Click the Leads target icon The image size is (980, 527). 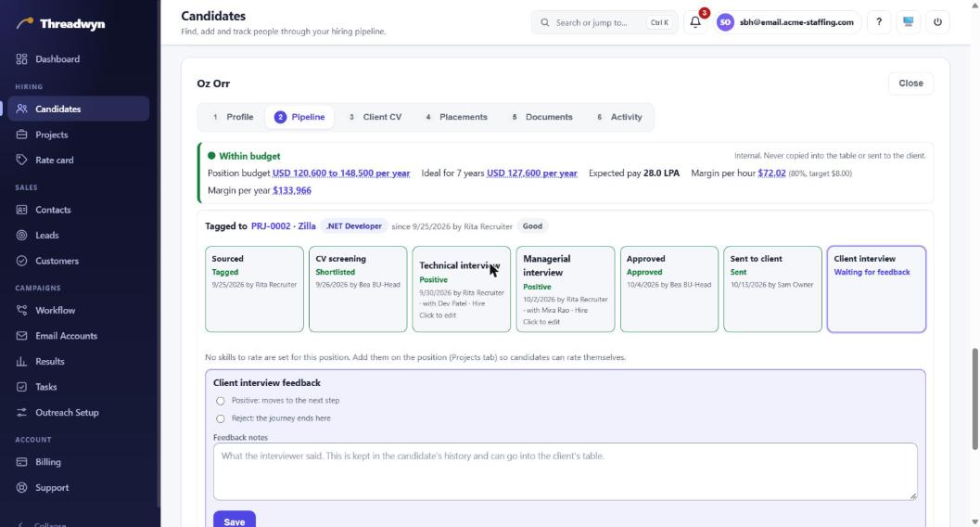coord(22,235)
